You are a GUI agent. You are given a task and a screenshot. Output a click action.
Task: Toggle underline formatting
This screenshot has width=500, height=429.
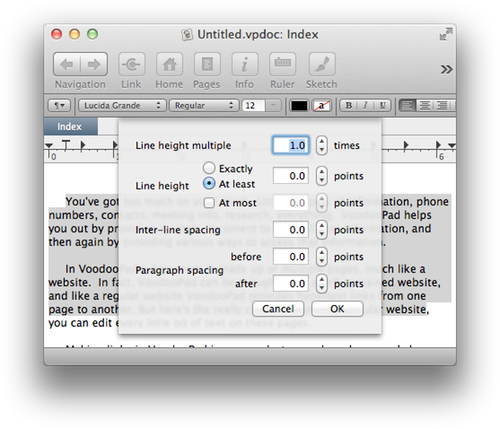[x=383, y=106]
